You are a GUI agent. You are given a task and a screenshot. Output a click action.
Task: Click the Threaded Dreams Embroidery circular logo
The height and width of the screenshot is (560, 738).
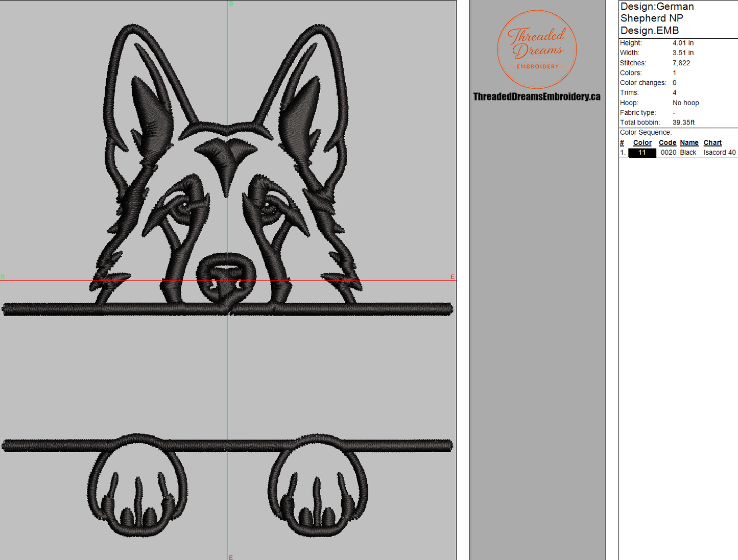[537, 50]
